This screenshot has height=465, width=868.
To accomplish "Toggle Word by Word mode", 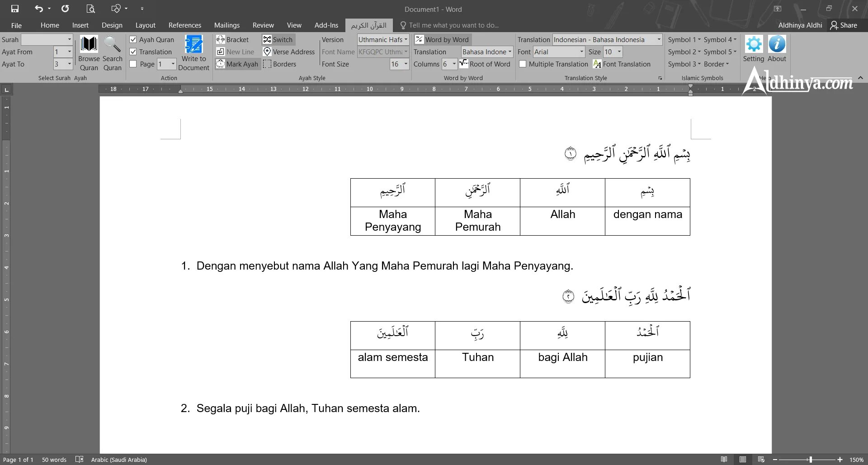I will tap(442, 40).
